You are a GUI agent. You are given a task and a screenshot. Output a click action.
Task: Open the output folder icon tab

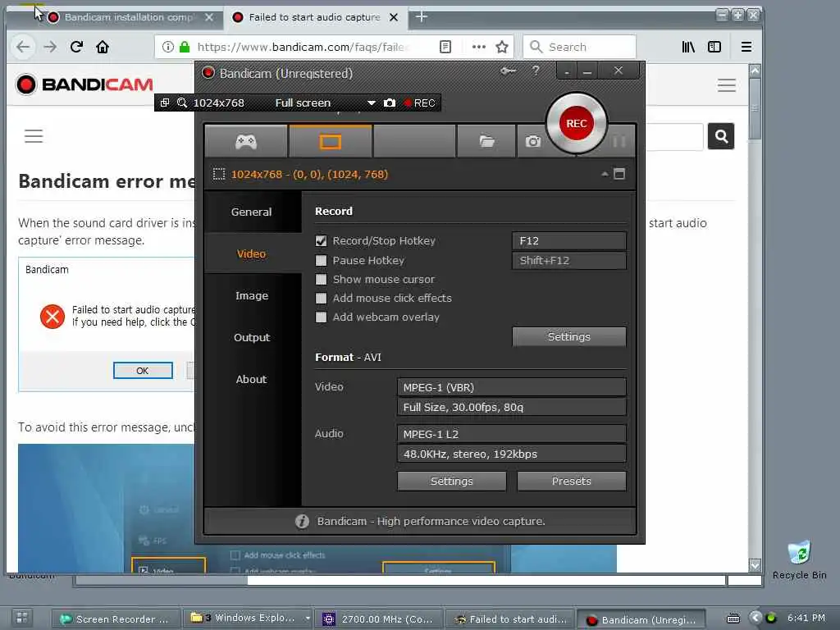(486, 141)
